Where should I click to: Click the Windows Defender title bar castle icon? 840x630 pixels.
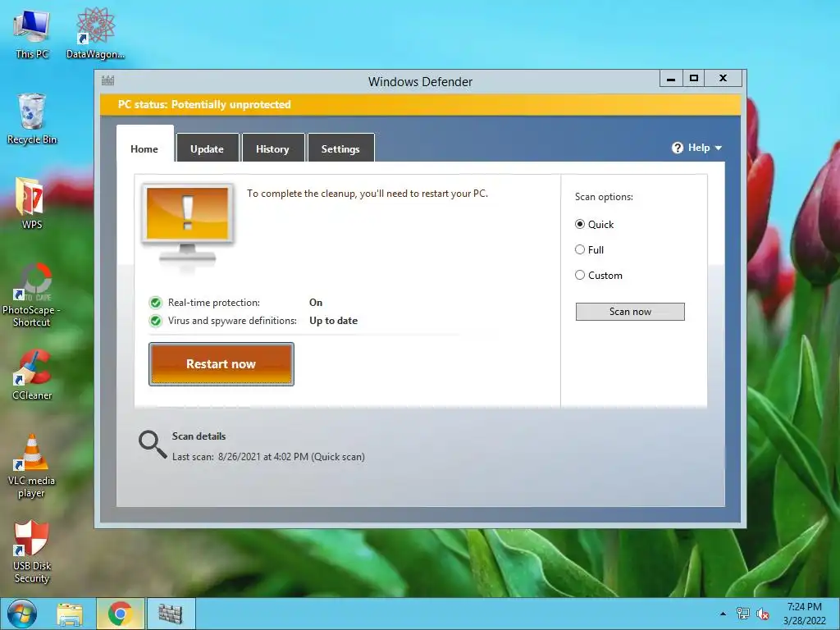pyautogui.click(x=107, y=81)
